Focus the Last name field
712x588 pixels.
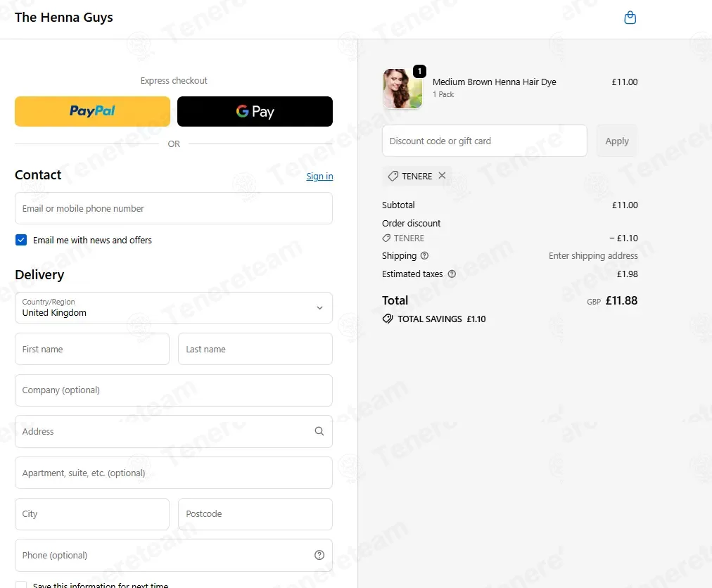[x=255, y=349]
